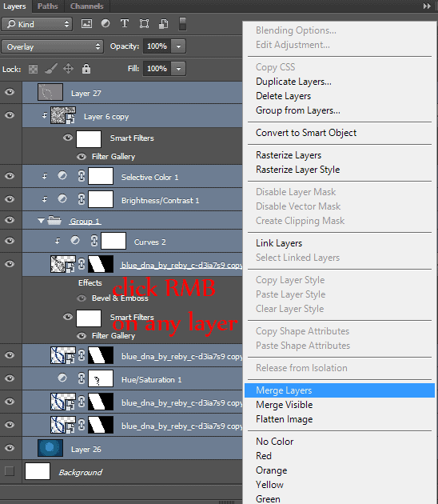Lock position move icon

point(69,69)
